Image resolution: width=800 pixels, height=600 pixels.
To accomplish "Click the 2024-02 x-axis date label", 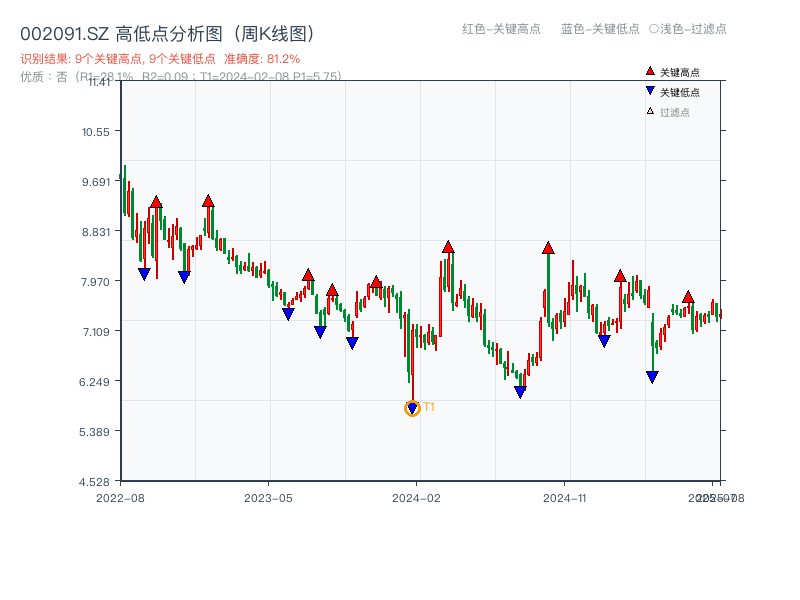I will (x=416, y=498).
